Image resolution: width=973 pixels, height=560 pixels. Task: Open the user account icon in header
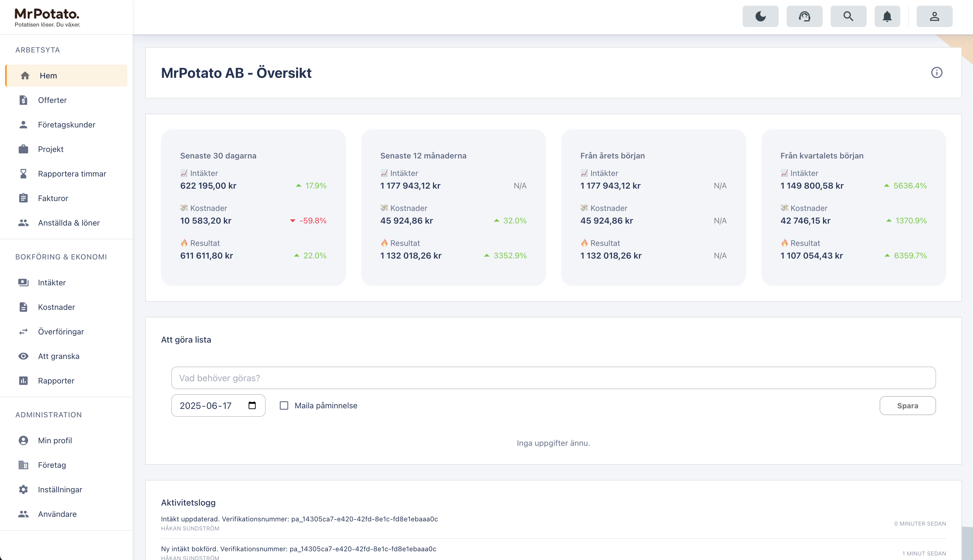coord(934,16)
